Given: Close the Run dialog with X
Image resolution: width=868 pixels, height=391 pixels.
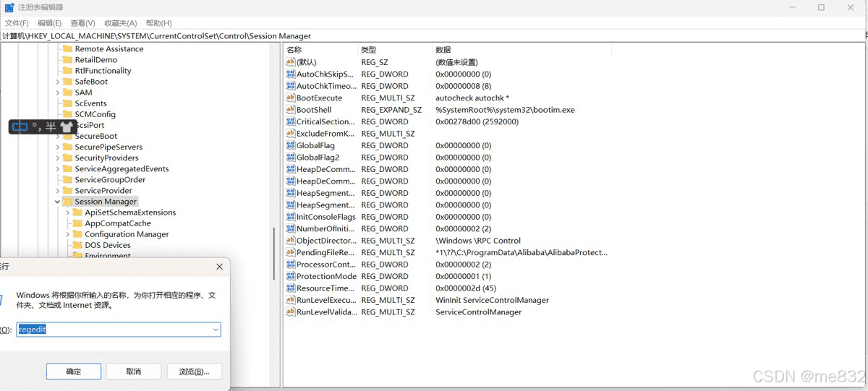Looking at the screenshot, I should coord(220,267).
